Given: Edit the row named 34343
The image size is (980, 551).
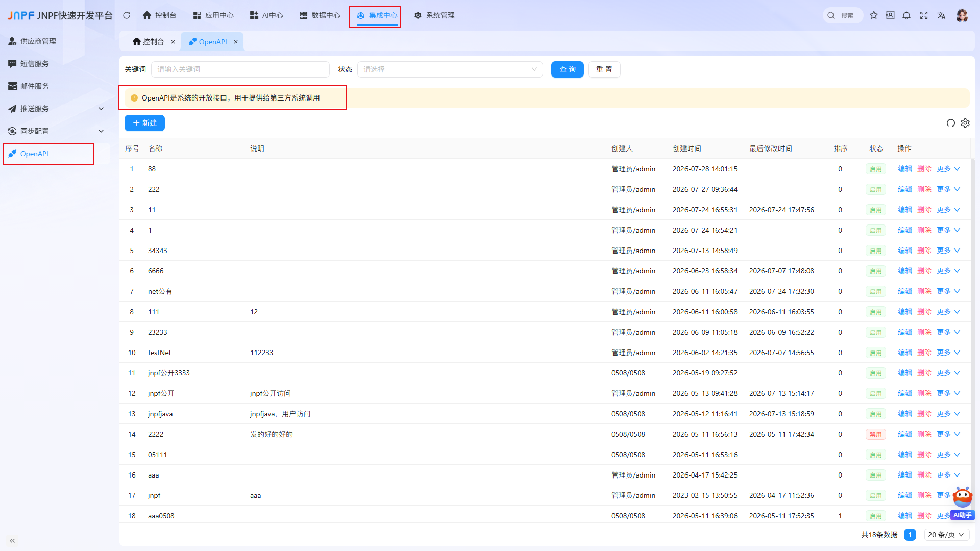Looking at the screenshot, I should [x=904, y=251].
